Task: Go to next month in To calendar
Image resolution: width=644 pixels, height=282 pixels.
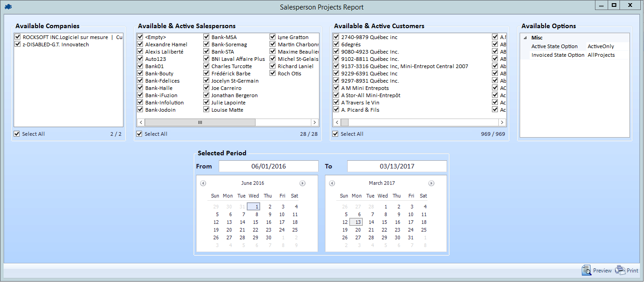Action: coord(431,183)
